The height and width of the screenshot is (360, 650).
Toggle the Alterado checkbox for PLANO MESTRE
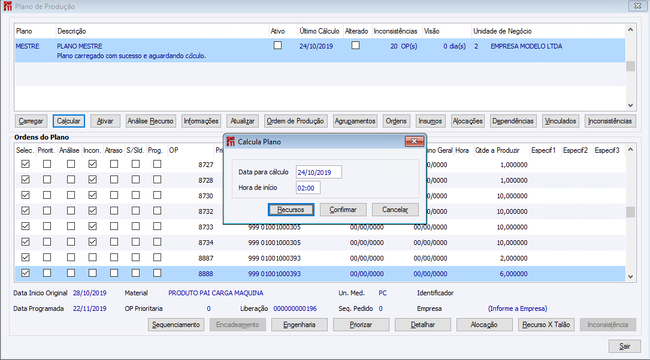click(x=355, y=45)
